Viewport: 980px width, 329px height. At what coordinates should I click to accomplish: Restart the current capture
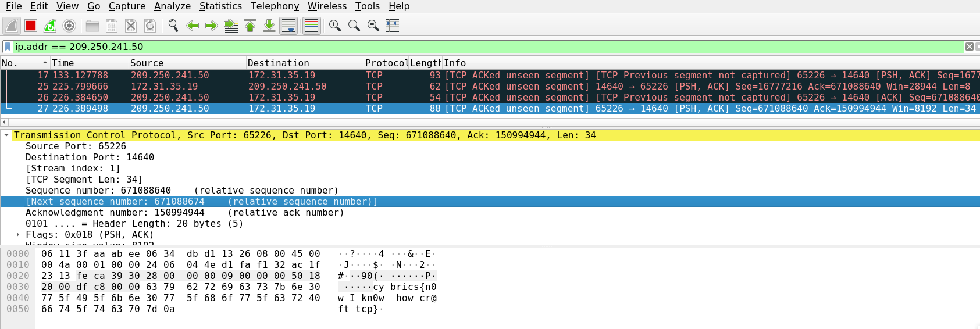tap(50, 26)
